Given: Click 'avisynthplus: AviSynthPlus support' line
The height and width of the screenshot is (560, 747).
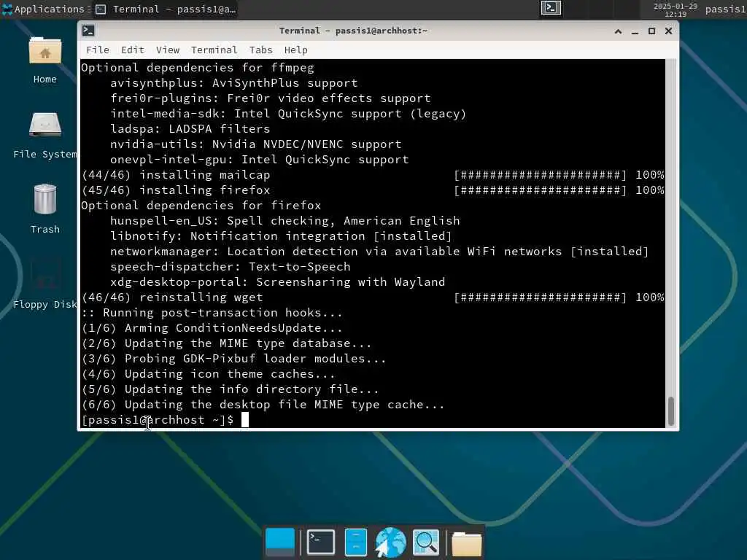Looking at the screenshot, I should [234, 83].
